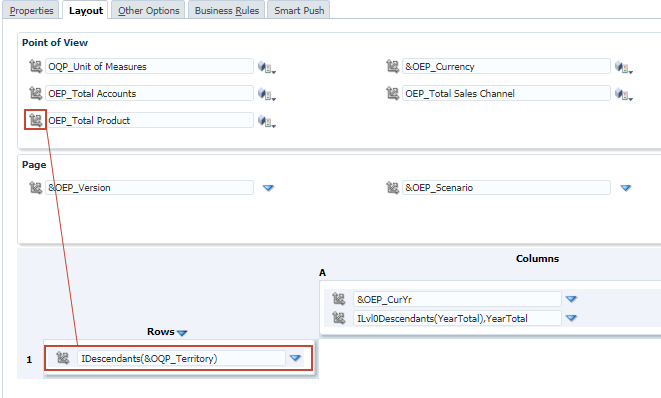Click the Point of View heading

tap(55, 43)
